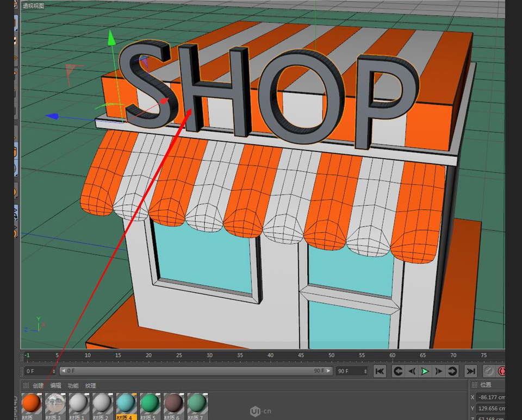Select the 材质.4 material thumbnail
The height and width of the screenshot is (420, 522).
click(126, 404)
